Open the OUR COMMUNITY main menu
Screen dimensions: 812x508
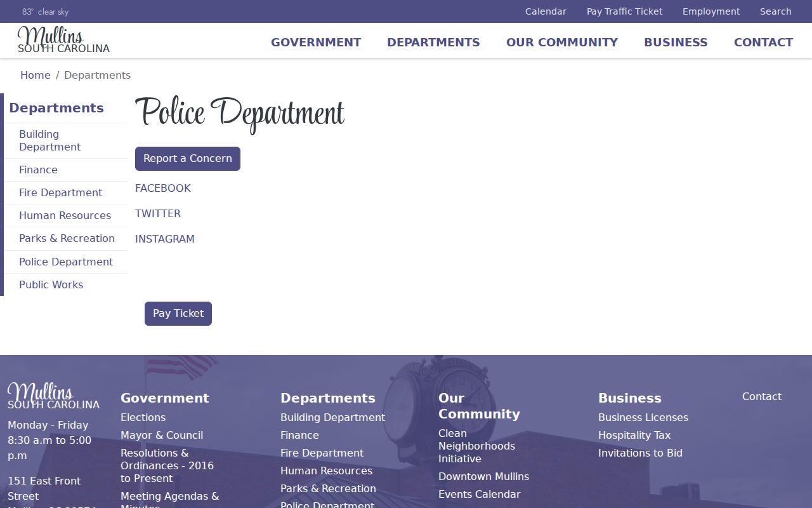tap(562, 43)
